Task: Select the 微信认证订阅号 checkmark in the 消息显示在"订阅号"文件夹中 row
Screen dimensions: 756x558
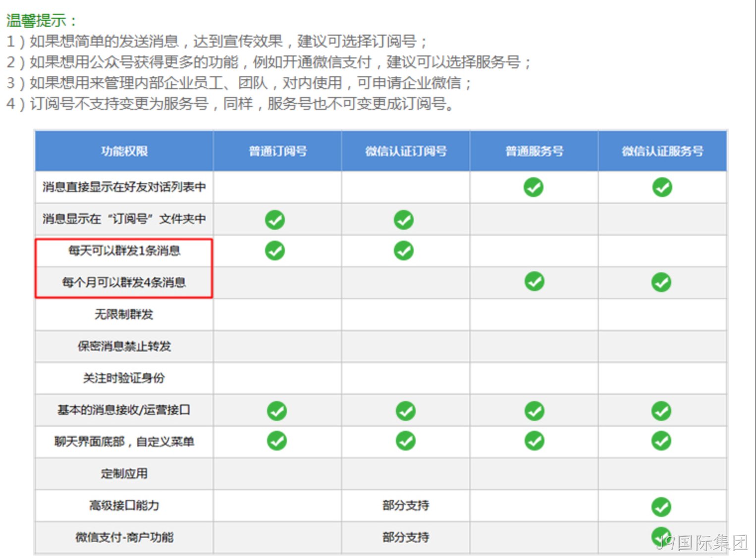Action: coord(404,219)
